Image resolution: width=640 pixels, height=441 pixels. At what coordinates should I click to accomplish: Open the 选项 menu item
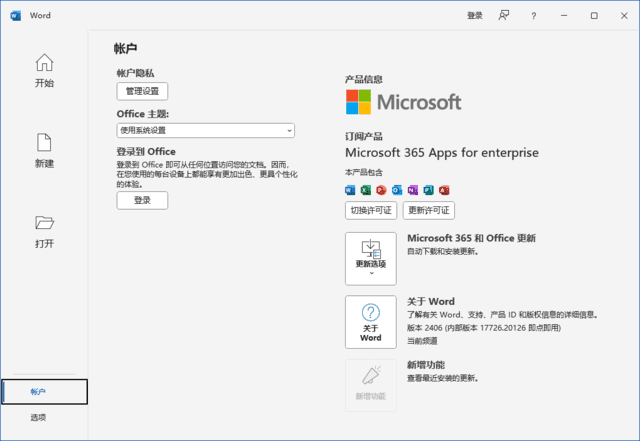click(38, 417)
